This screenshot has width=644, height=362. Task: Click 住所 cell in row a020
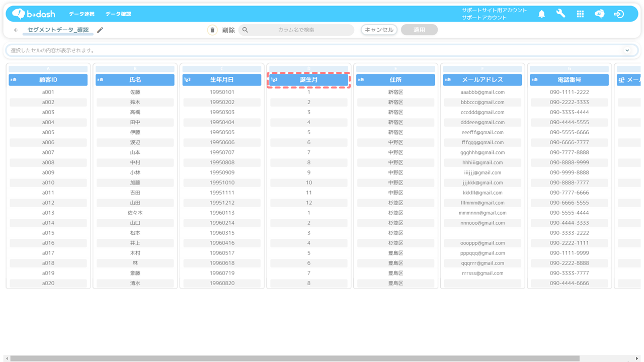point(395,283)
